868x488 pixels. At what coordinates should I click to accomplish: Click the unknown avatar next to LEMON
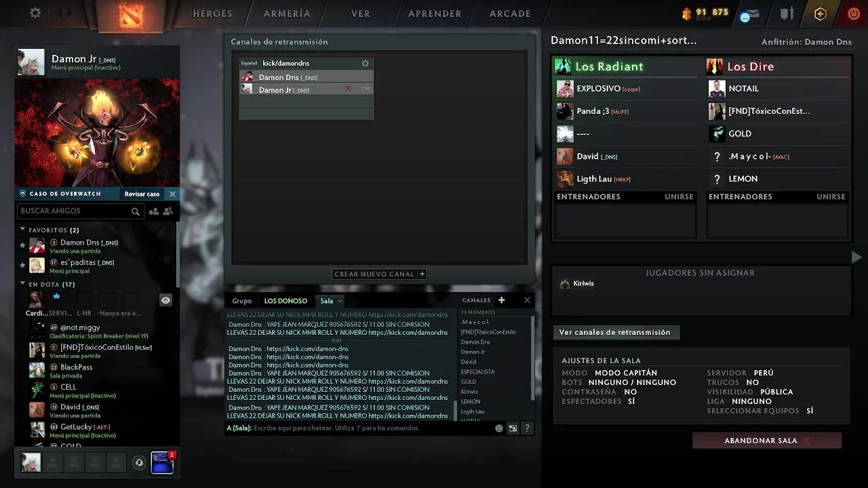click(x=717, y=179)
